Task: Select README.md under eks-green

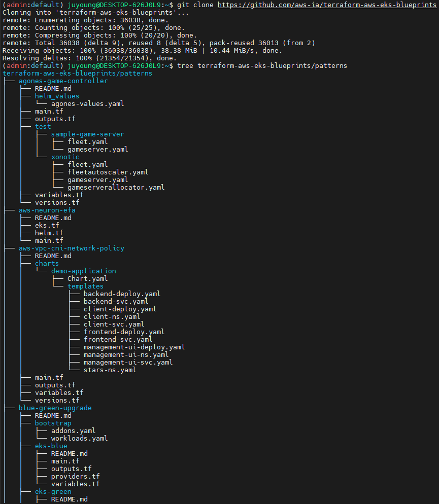Action: [70, 499]
